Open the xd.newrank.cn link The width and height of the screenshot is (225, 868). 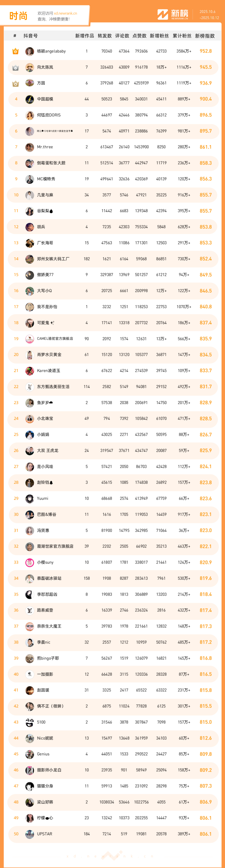[x=65, y=13]
